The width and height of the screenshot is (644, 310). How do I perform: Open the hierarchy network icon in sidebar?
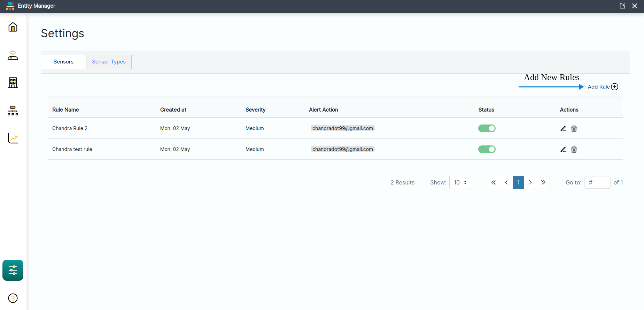click(13, 111)
